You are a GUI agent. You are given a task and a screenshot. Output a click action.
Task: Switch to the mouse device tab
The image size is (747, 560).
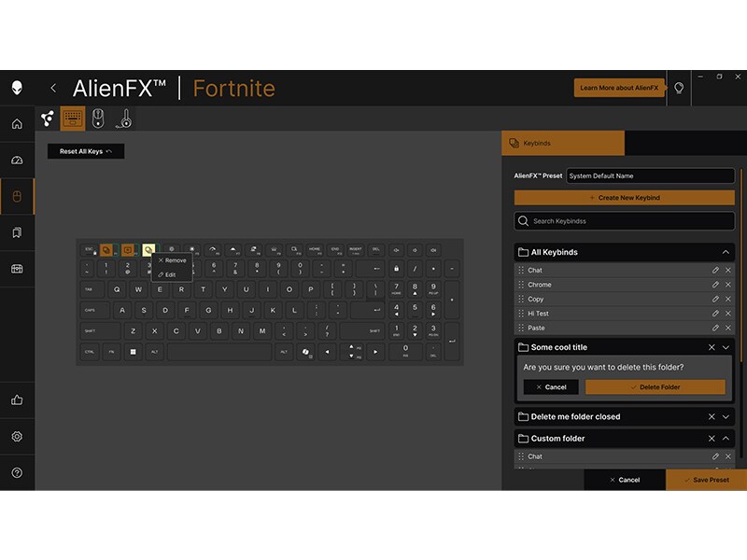click(x=98, y=119)
